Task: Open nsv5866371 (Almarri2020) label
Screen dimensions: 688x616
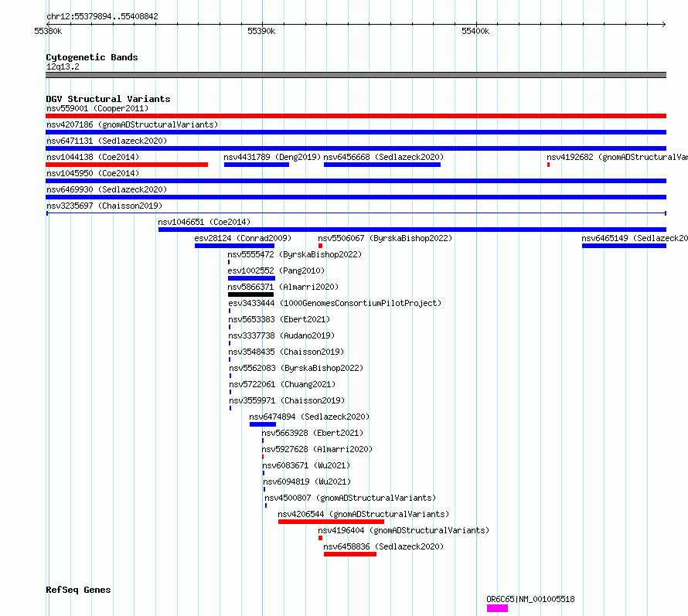Action: pyautogui.click(x=283, y=287)
